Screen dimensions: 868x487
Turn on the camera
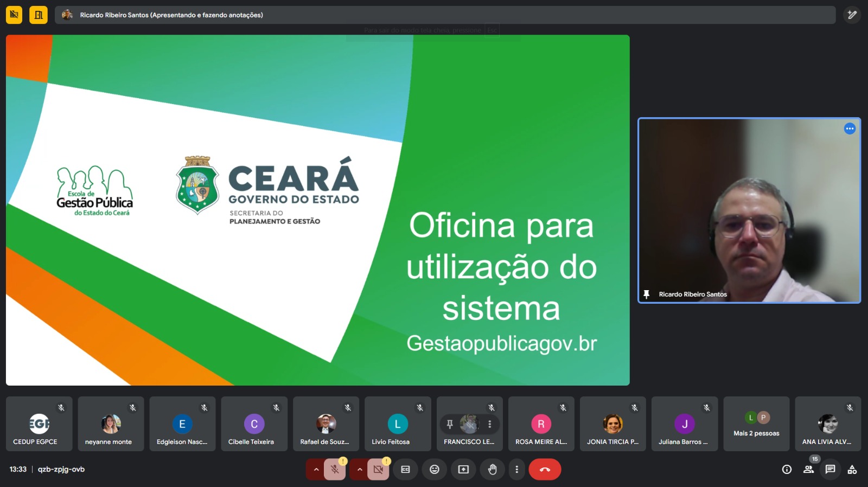378,470
